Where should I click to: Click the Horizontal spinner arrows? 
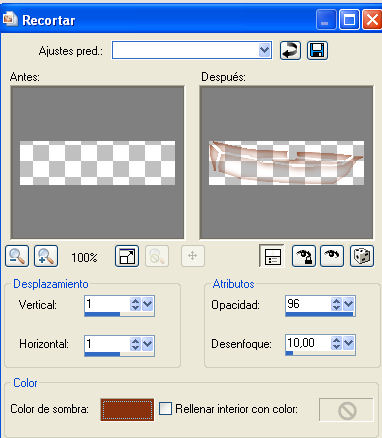click(135, 344)
